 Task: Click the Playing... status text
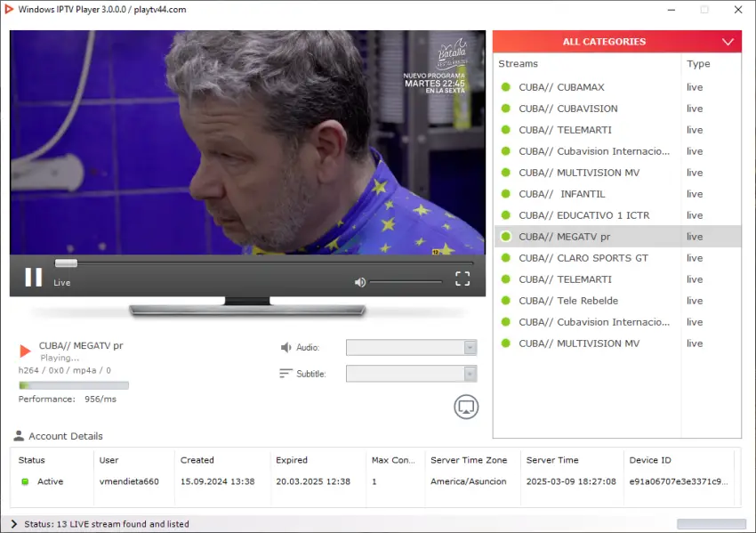pos(60,358)
